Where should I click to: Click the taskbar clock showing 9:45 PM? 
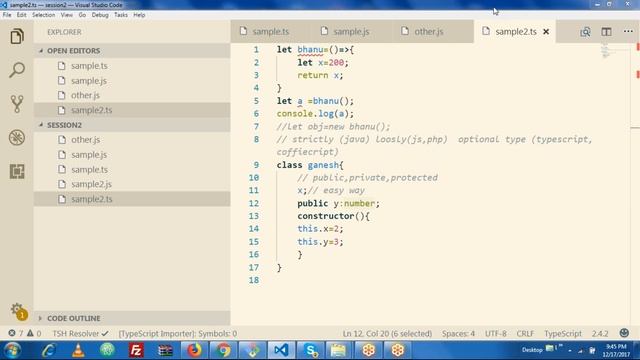pos(616,350)
